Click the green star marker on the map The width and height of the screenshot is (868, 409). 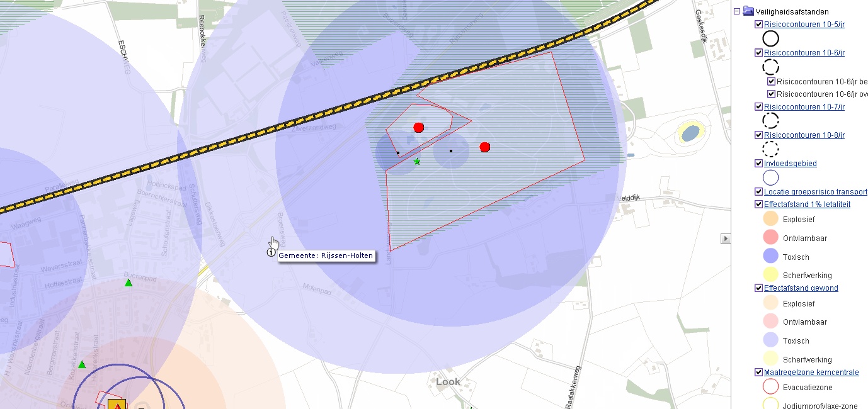point(417,162)
